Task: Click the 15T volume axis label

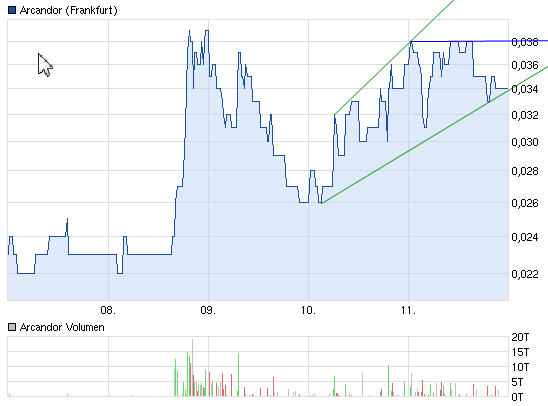Action: point(520,352)
